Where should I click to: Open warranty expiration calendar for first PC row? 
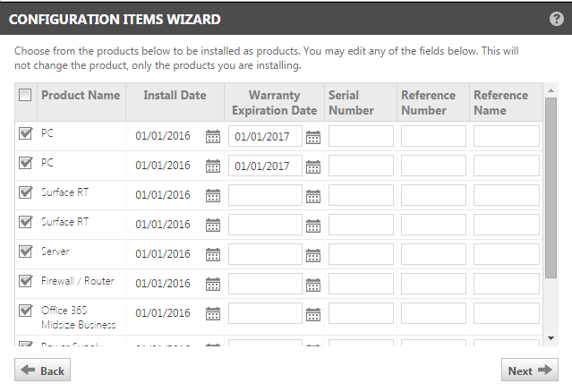click(x=313, y=137)
